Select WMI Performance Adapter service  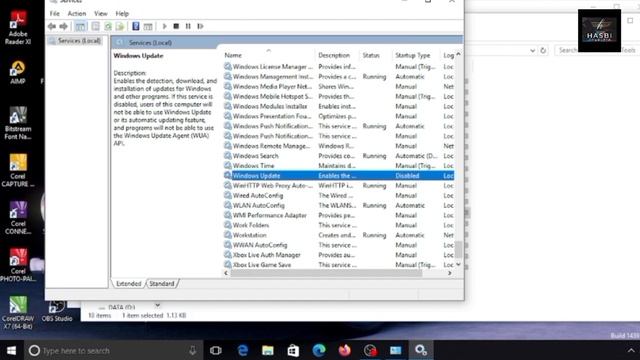[339, 216]
